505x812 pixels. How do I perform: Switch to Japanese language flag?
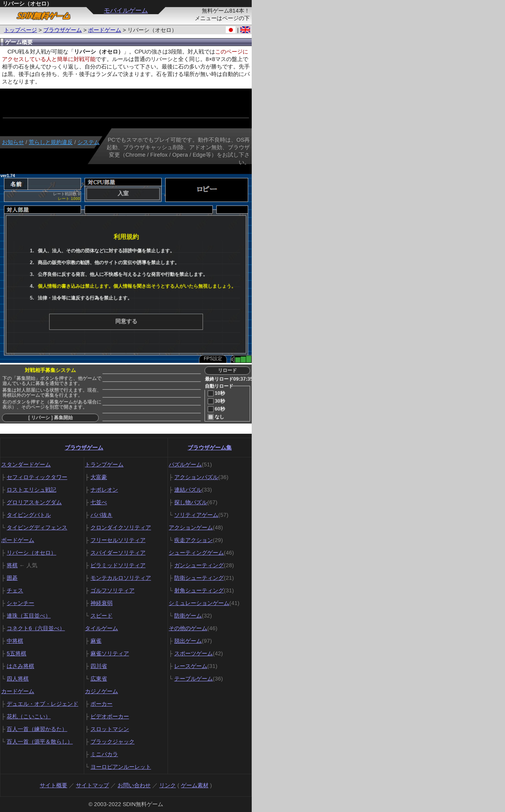pos(230,30)
